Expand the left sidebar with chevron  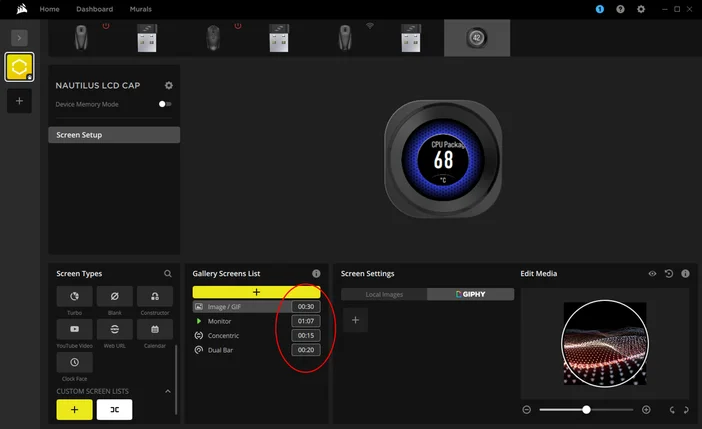point(19,37)
